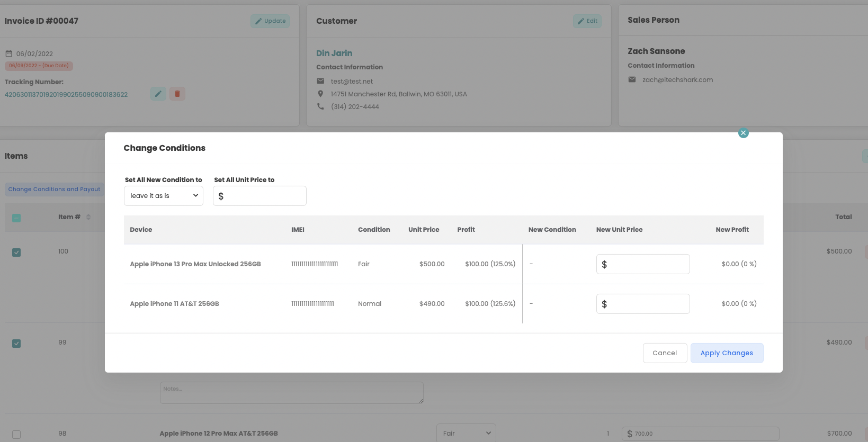Click New Unit Price field for iPhone 11 AT&T
This screenshot has height=442, width=868.
[643, 304]
